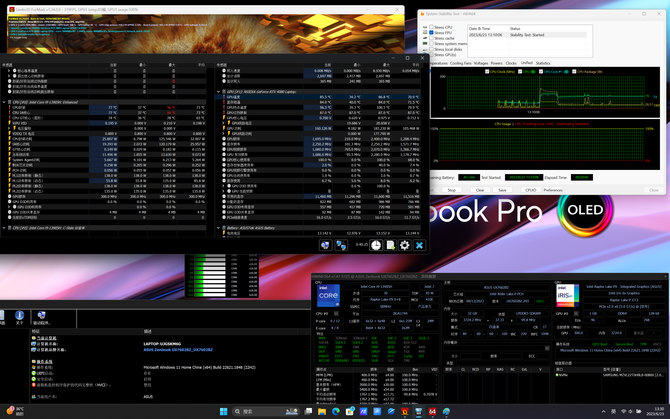Click CPUID button in stability test
Screen dimensions: 670x419
coord(531,190)
